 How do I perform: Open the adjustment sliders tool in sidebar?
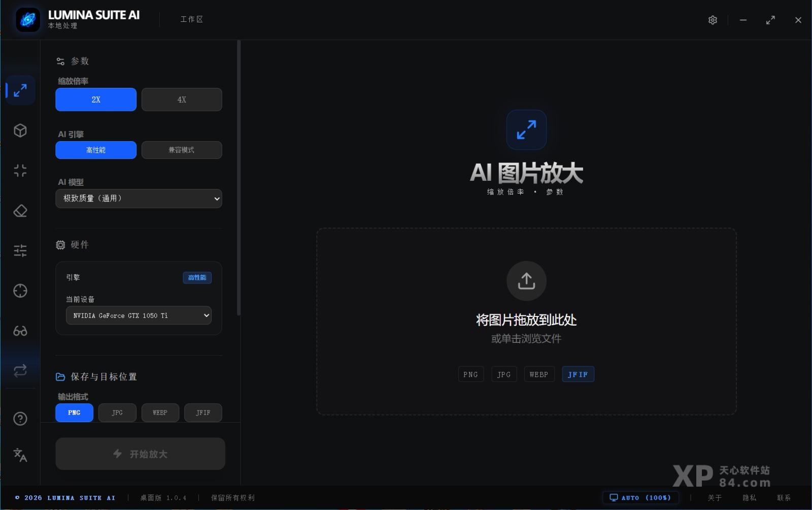20,251
